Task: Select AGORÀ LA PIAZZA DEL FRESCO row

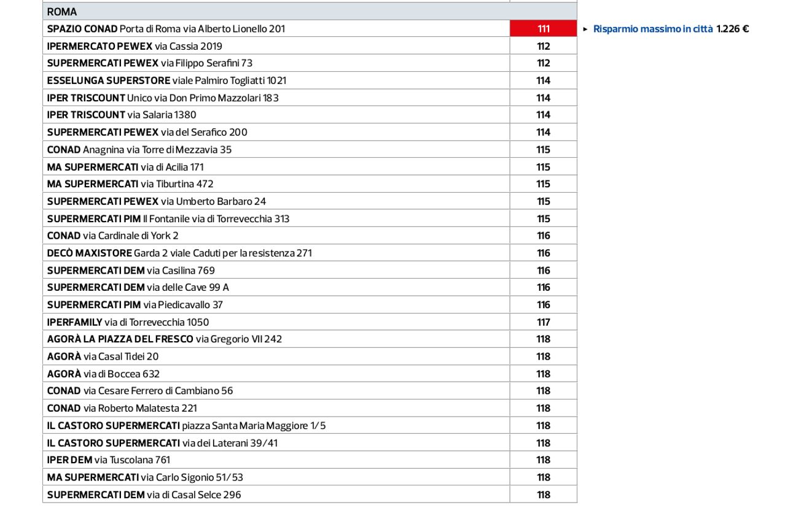Action: click(310, 339)
